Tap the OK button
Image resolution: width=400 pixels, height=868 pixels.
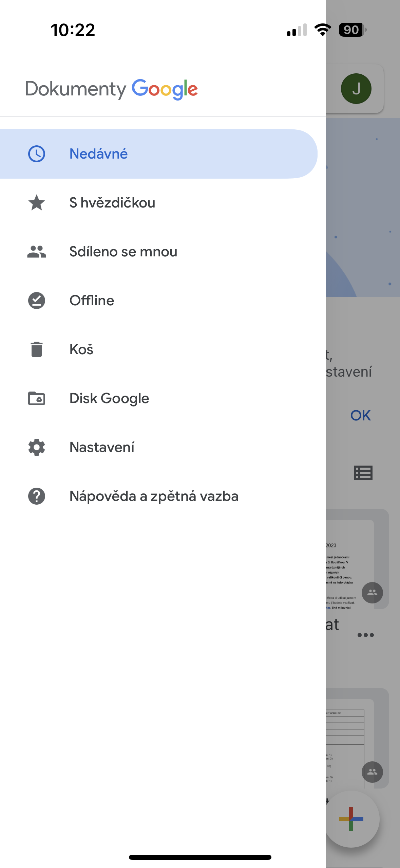(x=360, y=415)
